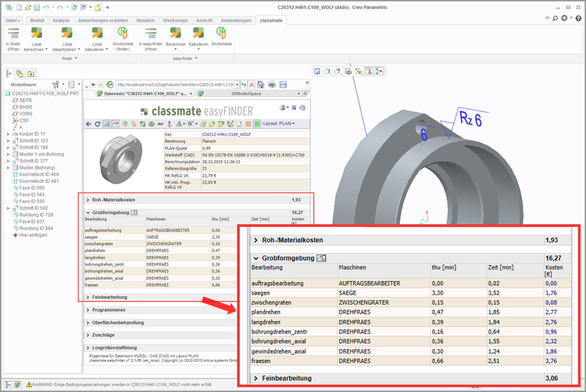
Task: Click 'In finder öffnen' ribbon icon
Action: pyautogui.click(x=13, y=34)
